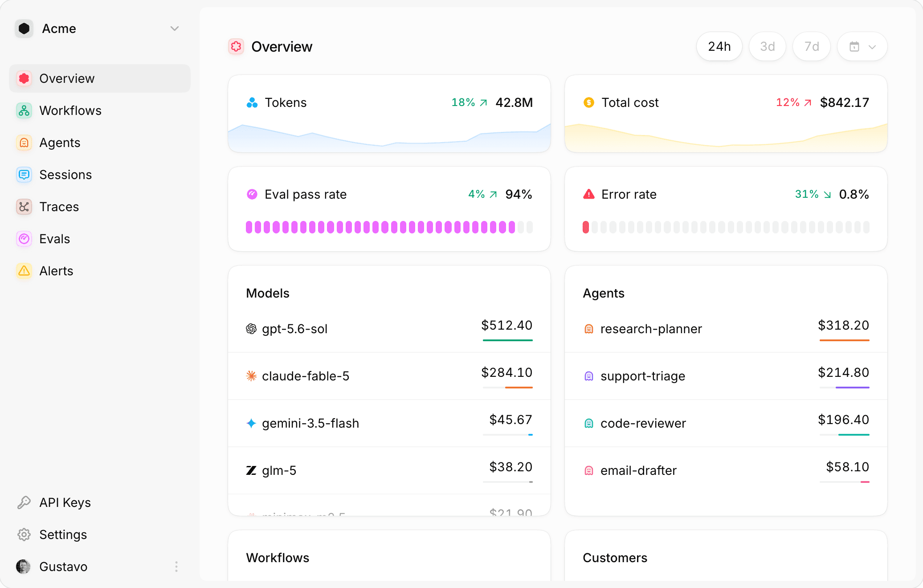The width and height of the screenshot is (923, 588).
Task: Select the 24h time range
Action: click(x=719, y=46)
